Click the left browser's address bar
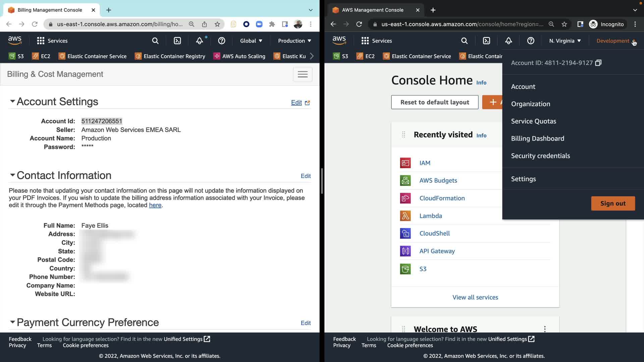 119,24
